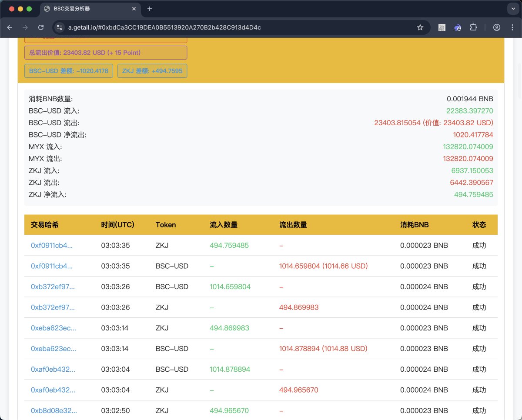The height and width of the screenshot is (420, 522).
Task: Click the 0xeba623ec transaction hash link
Action: pos(54,328)
